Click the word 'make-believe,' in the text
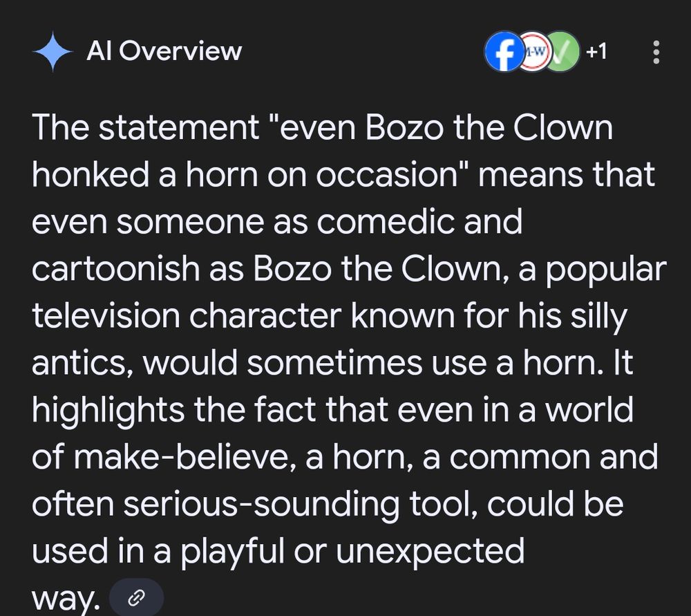 click(x=185, y=457)
